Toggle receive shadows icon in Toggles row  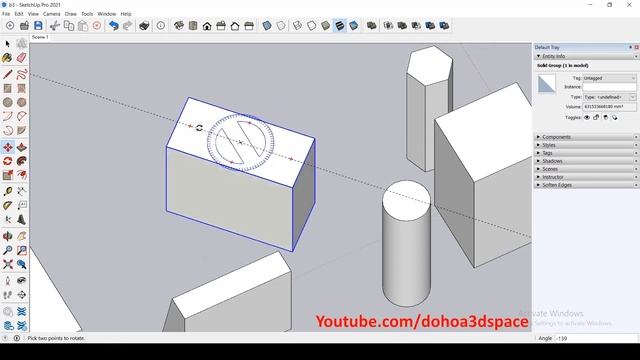tap(605, 118)
